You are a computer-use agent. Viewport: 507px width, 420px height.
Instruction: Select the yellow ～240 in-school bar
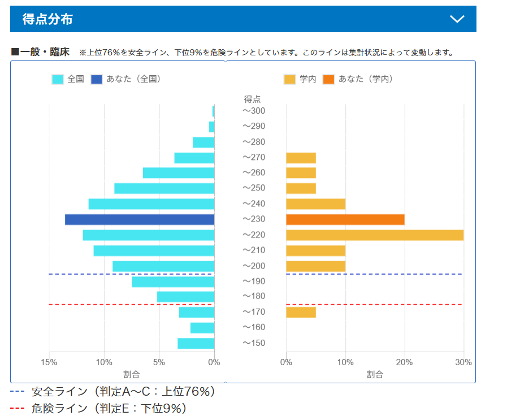click(315, 204)
